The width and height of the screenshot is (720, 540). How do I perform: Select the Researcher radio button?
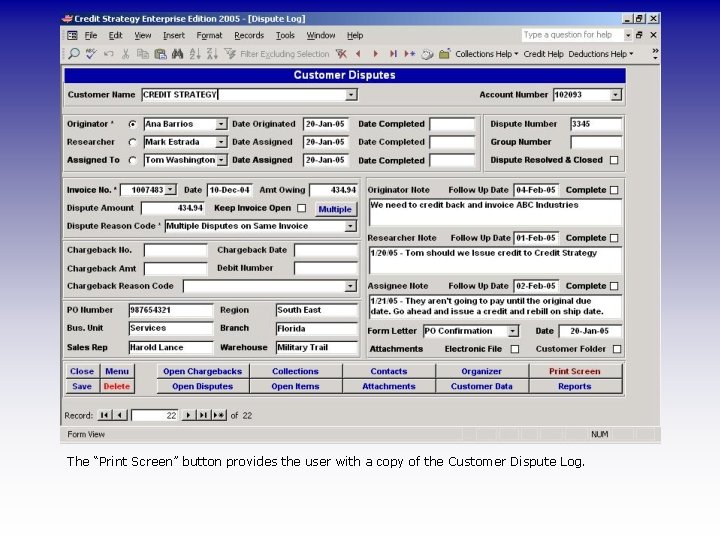pyautogui.click(x=133, y=142)
